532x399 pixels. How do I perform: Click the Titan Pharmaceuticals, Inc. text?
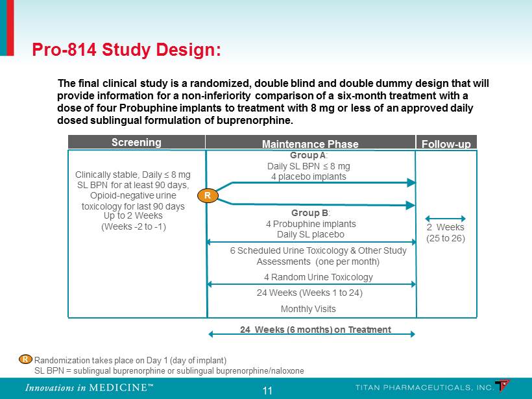415,387
